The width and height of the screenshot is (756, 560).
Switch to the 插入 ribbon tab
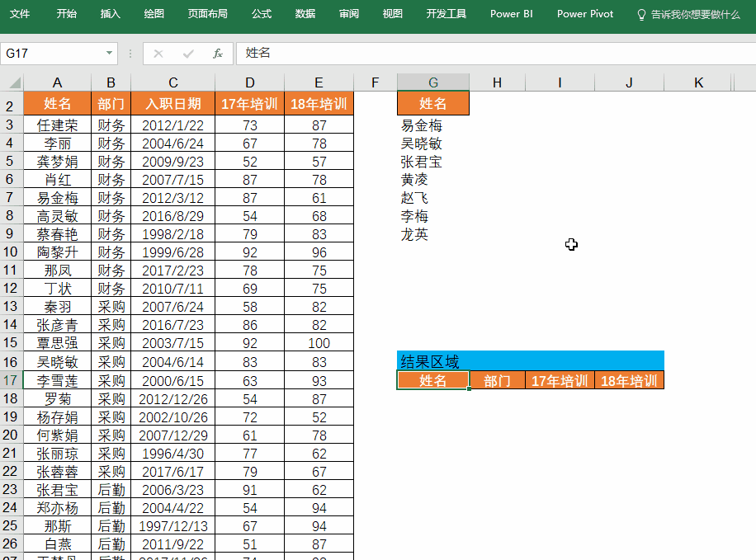(110, 14)
